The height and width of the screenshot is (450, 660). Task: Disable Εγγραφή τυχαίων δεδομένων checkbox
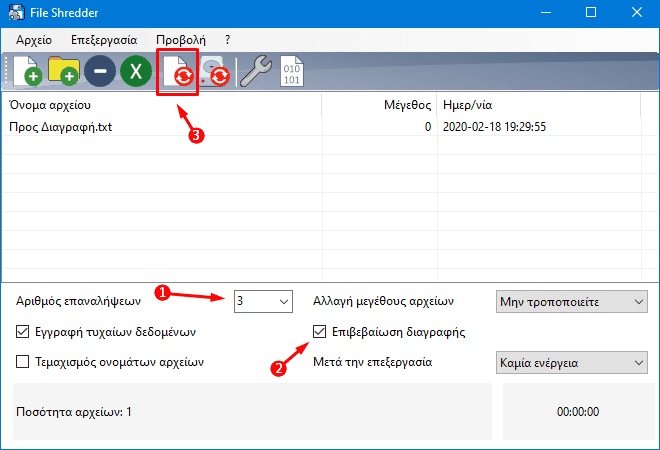(x=22, y=332)
